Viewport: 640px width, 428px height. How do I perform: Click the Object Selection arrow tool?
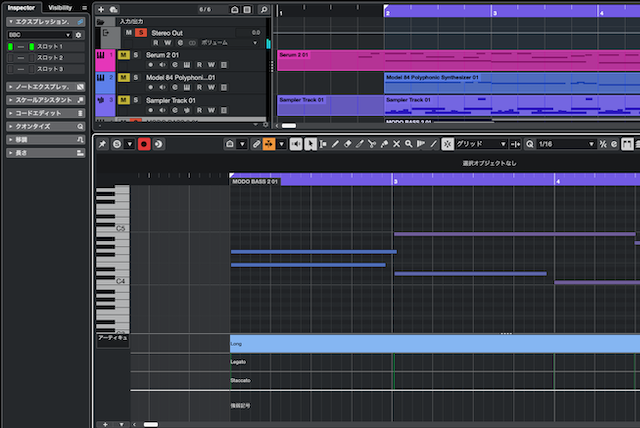(x=311, y=144)
